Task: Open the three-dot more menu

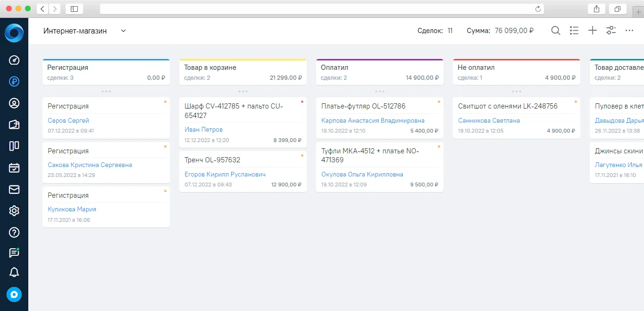Action: (x=629, y=31)
